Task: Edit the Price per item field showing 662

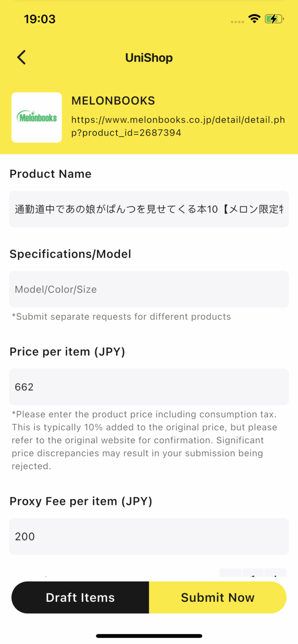Action: point(149,387)
